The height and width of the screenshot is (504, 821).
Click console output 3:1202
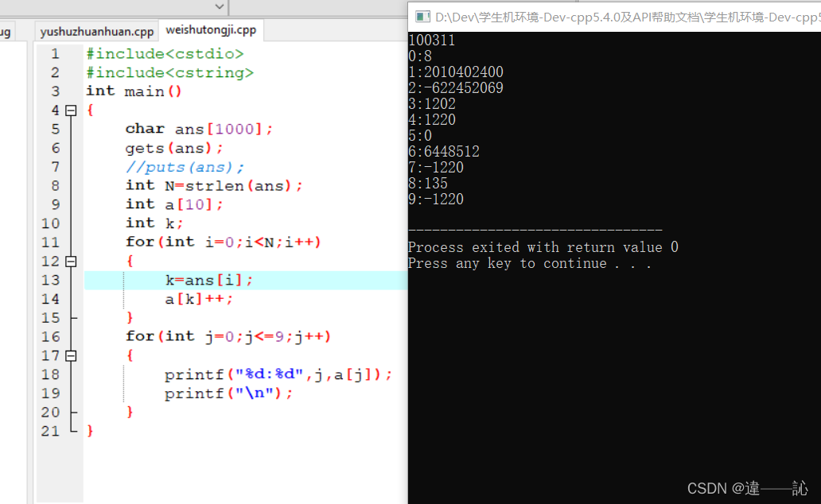(432, 103)
